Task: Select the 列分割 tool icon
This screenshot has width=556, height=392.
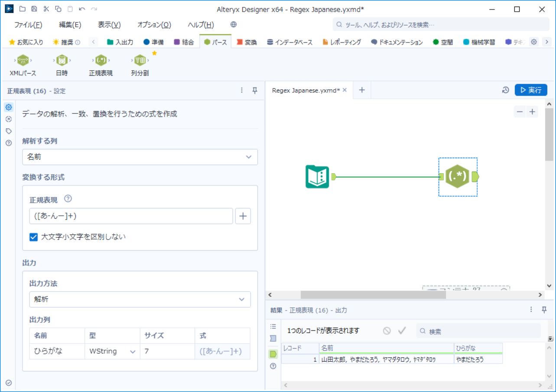Action: click(140, 60)
